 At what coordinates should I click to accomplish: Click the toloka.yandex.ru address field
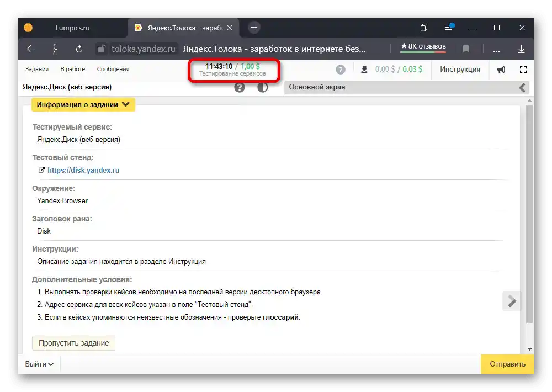144,49
